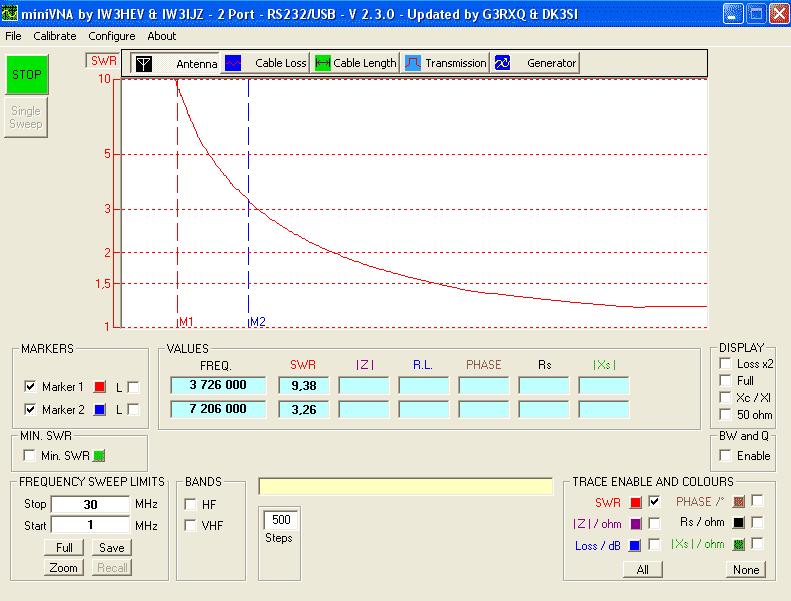Screen dimensions: 791x601
Task: Click the Zoom button
Action: (64, 568)
